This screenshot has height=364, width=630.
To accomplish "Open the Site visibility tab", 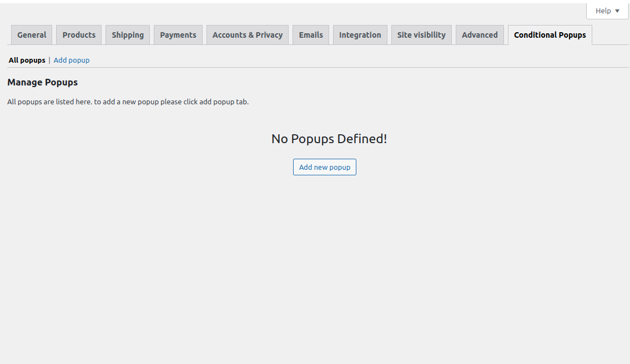I will (x=421, y=34).
